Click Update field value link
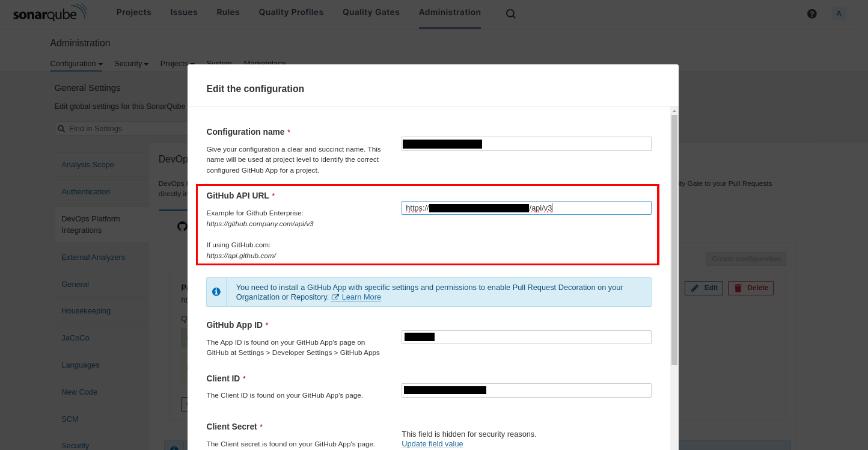868x450 pixels. coord(432,444)
